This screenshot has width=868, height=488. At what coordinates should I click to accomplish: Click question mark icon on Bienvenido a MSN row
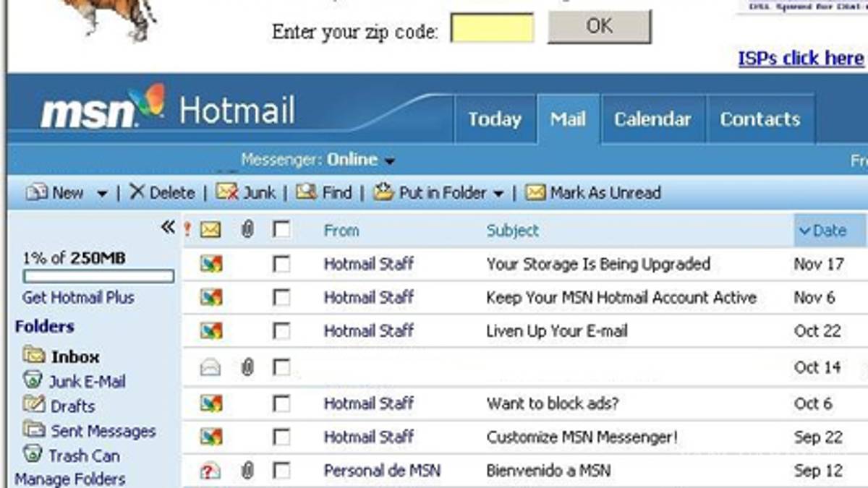(210, 471)
